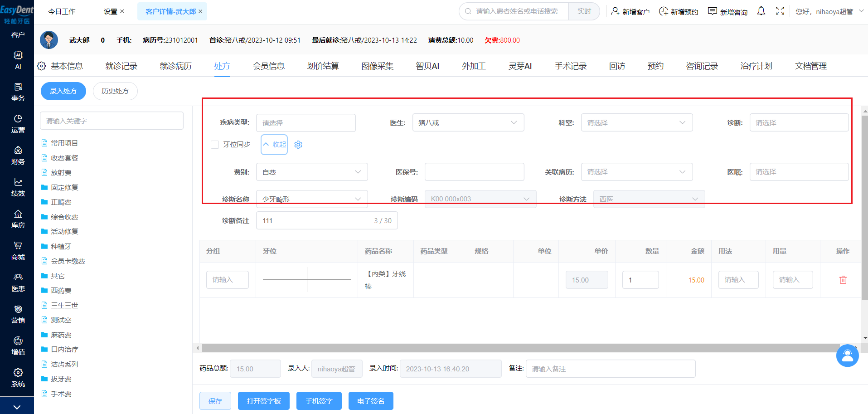Open the 库房 sidebar module
The image size is (868, 414).
pyautogui.click(x=18, y=219)
